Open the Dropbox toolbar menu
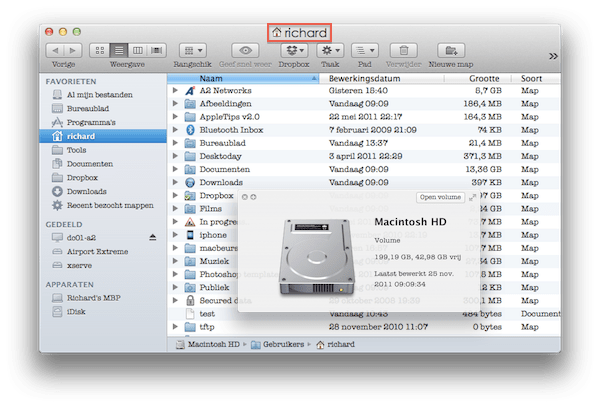The image size is (600, 407). coord(294,50)
